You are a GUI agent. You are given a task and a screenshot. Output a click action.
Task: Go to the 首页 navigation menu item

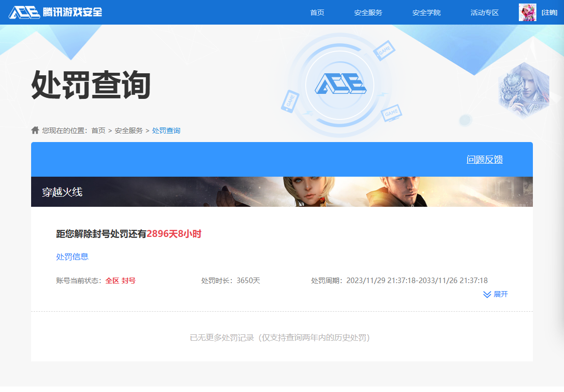coord(317,13)
